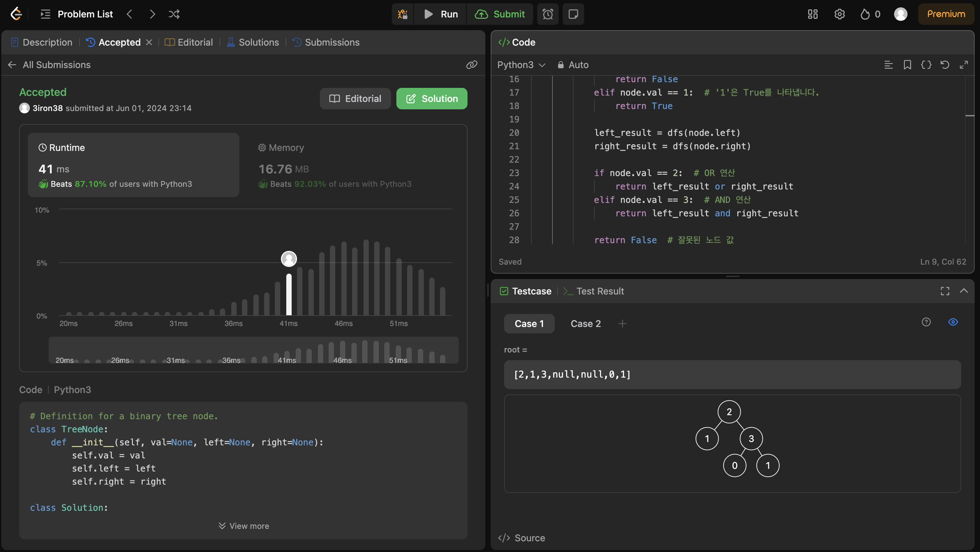Toggle the Auto lock setting
This screenshot has width=980, height=552.
click(573, 65)
